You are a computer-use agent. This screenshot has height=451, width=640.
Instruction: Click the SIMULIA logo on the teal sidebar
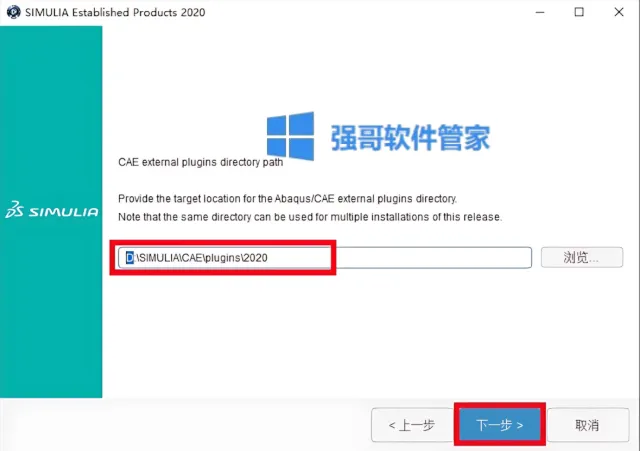point(52,210)
